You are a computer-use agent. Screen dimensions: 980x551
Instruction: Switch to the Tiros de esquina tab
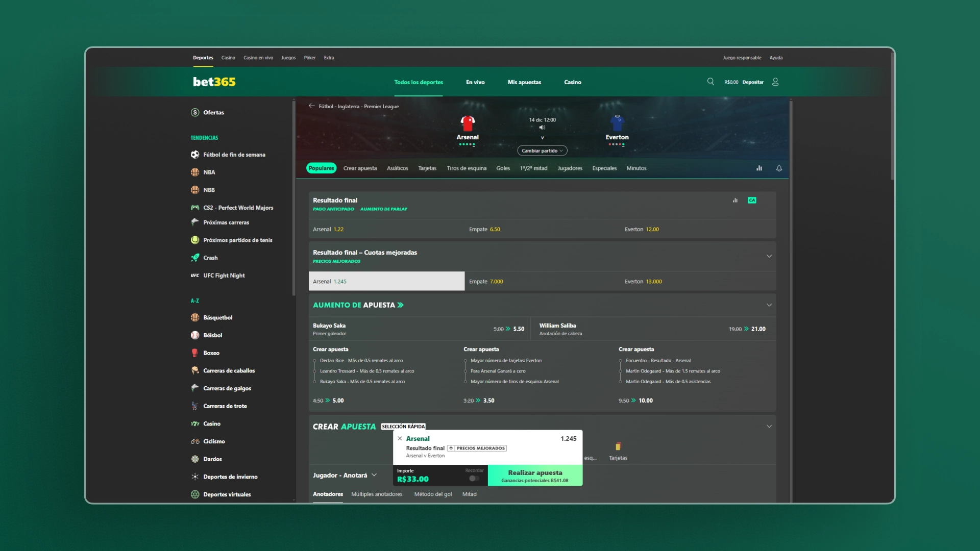[467, 168]
